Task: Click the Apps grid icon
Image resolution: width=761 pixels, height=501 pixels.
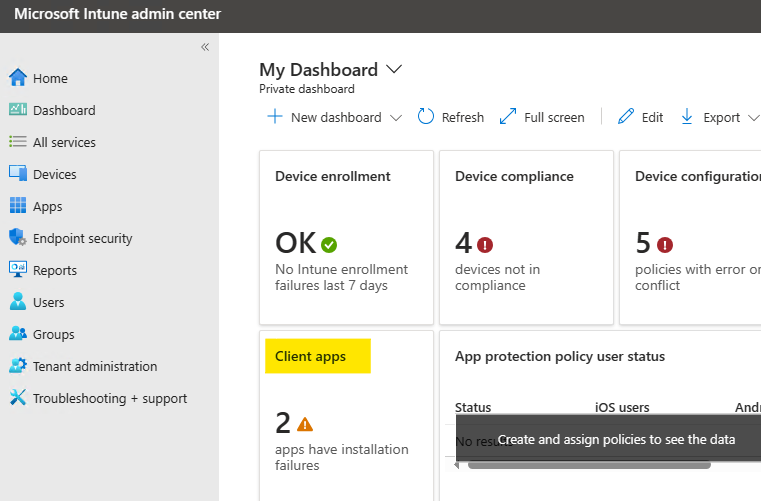Action: tap(18, 205)
